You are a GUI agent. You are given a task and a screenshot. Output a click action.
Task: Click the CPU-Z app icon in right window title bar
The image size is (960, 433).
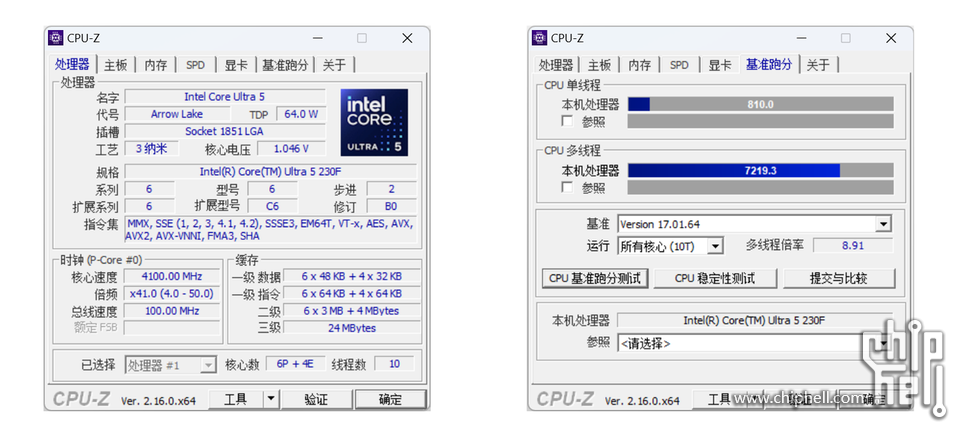point(539,38)
